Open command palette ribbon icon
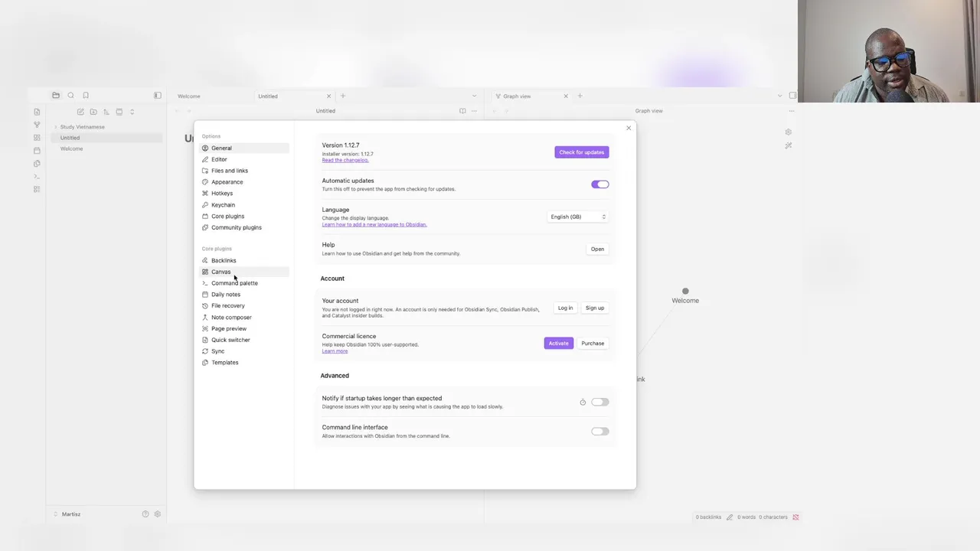 [x=37, y=177]
